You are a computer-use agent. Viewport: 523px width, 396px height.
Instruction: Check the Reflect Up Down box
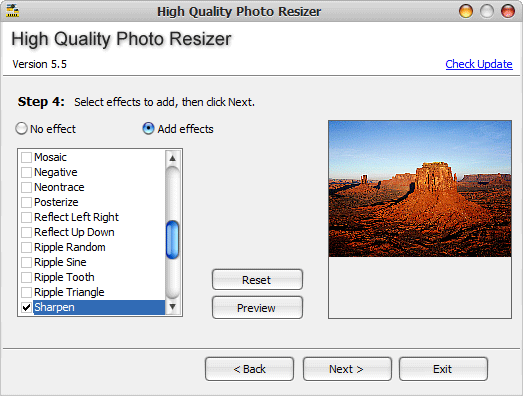coord(26,232)
